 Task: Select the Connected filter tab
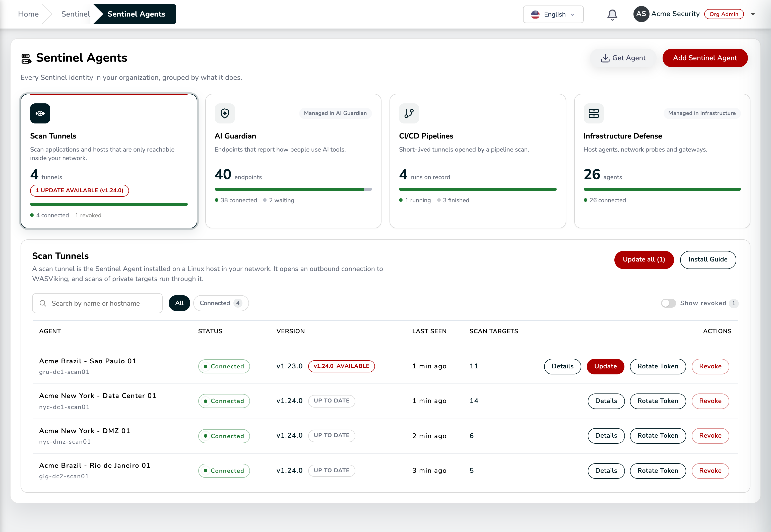221,303
